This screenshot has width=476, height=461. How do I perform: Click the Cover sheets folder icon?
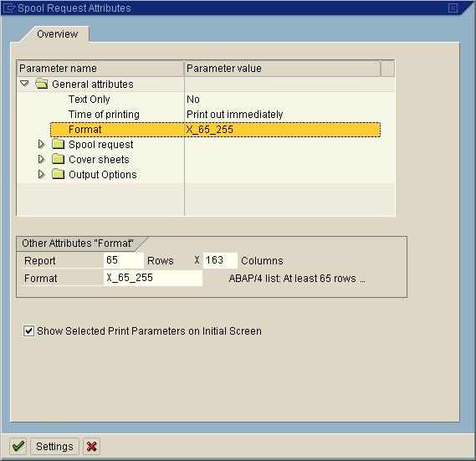point(58,159)
